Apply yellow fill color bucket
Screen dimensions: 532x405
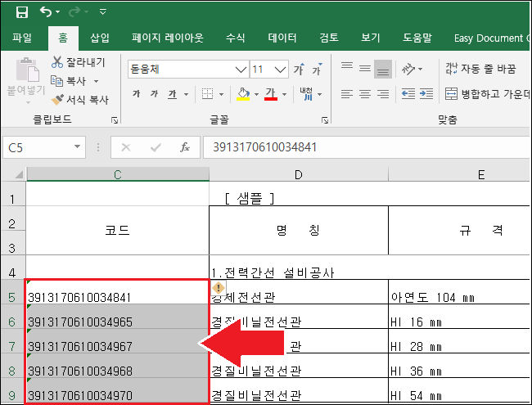click(243, 94)
